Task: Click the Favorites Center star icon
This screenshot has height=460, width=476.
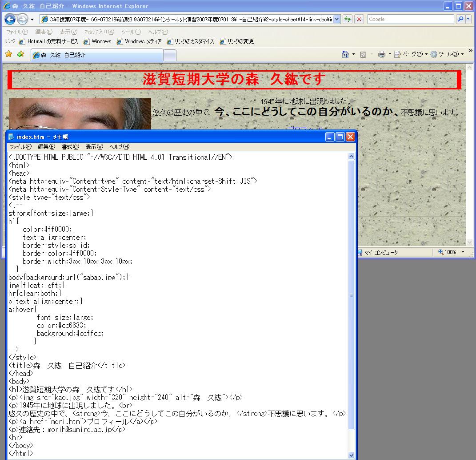Action: pos(9,54)
